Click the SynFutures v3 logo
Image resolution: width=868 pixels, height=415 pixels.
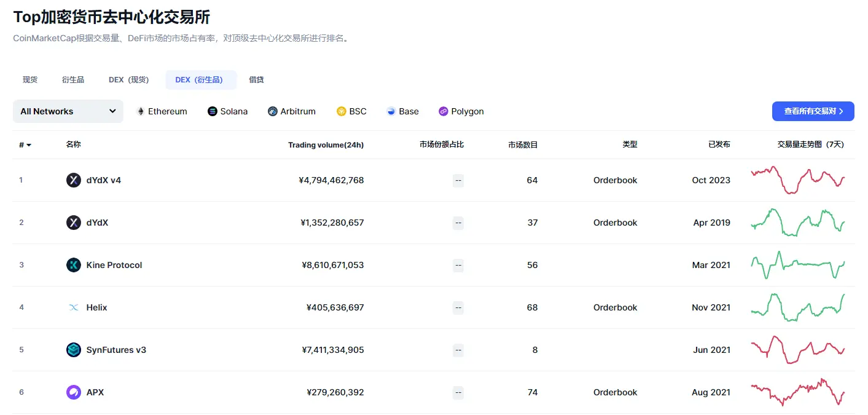[x=73, y=350]
